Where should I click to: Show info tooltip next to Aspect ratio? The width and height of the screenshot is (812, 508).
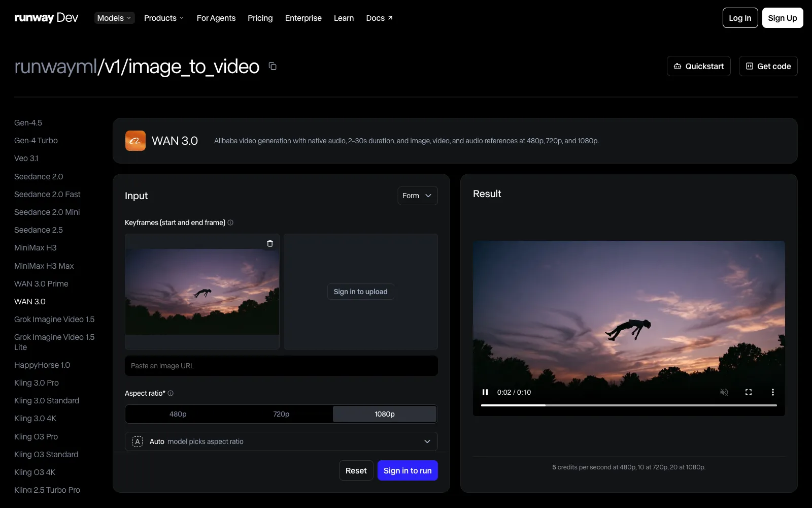click(171, 393)
